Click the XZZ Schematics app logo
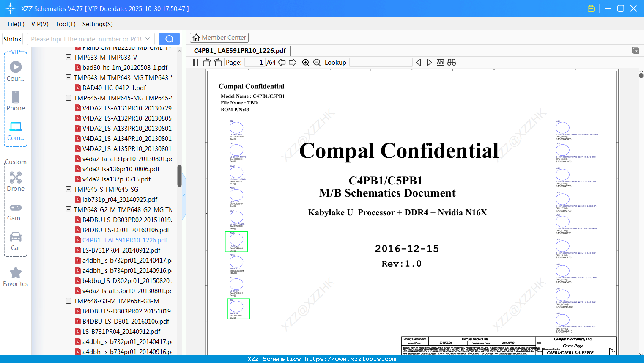This screenshot has width=644, height=363. click(x=11, y=8)
